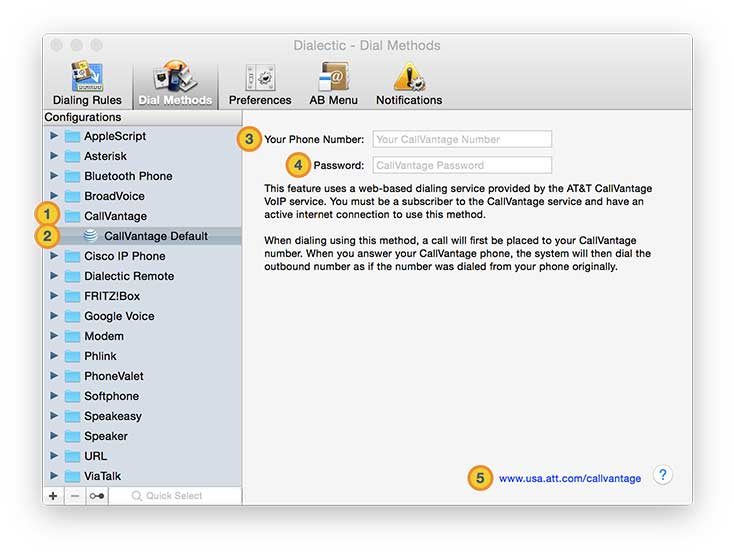This screenshot has width=734, height=555.
Task: Expand the FRITZ!Box disclosure triangle
Action: (54, 296)
